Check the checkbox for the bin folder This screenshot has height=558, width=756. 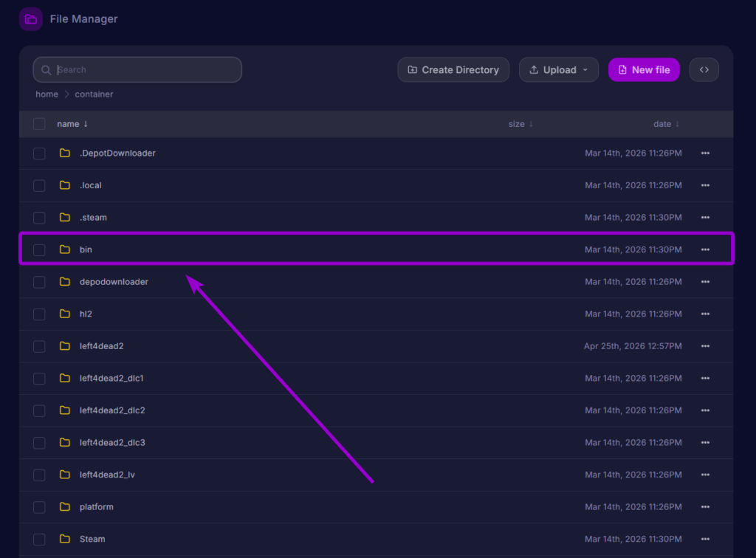[x=39, y=249]
